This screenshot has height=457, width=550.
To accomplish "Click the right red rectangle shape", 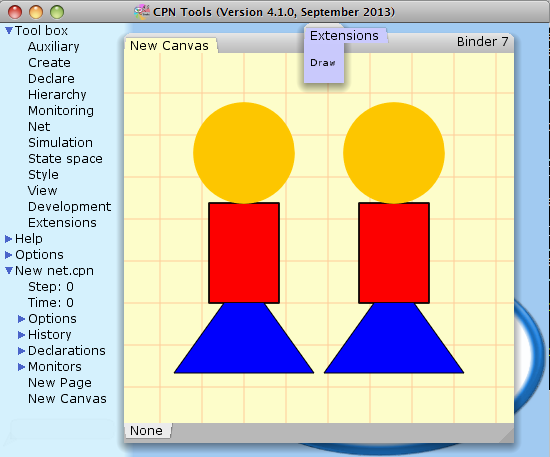I will [394, 253].
